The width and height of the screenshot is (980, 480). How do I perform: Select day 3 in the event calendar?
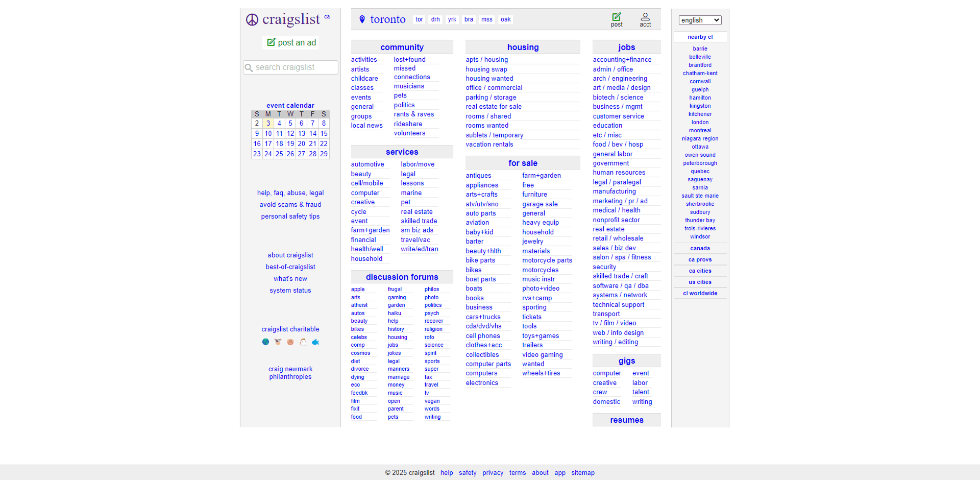268,124
